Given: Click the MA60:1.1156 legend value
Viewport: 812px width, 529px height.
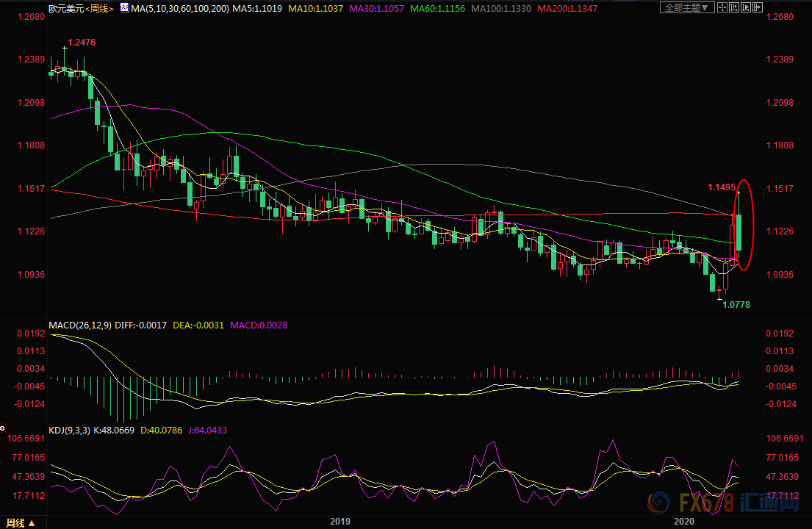Looking at the screenshot, I should [437, 9].
